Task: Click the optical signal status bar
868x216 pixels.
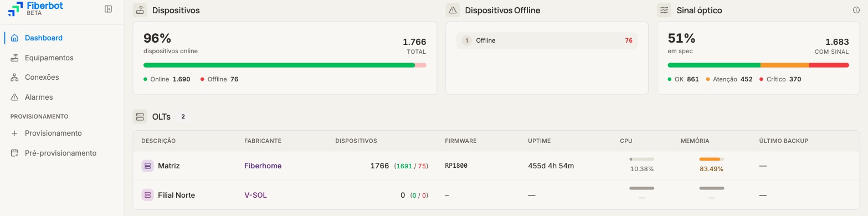Action: click(x=758, y=65)
